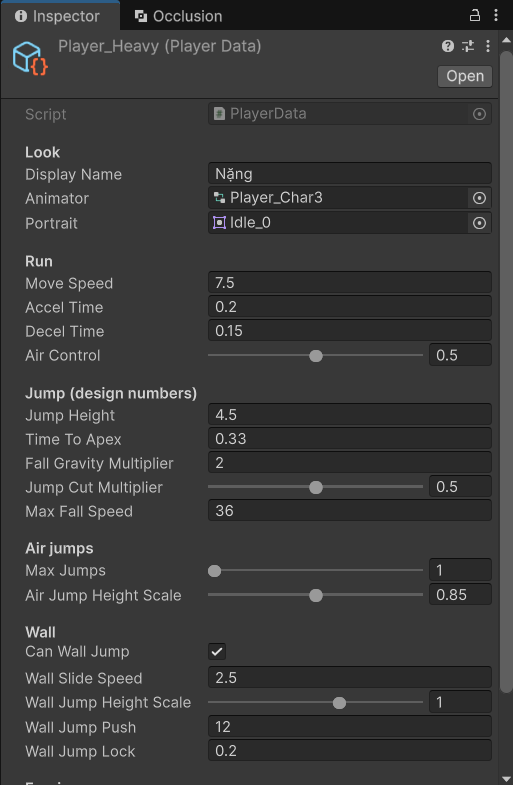Switch to the Occlusion tab
Viewport: 513px width, 785px height.
179,16
